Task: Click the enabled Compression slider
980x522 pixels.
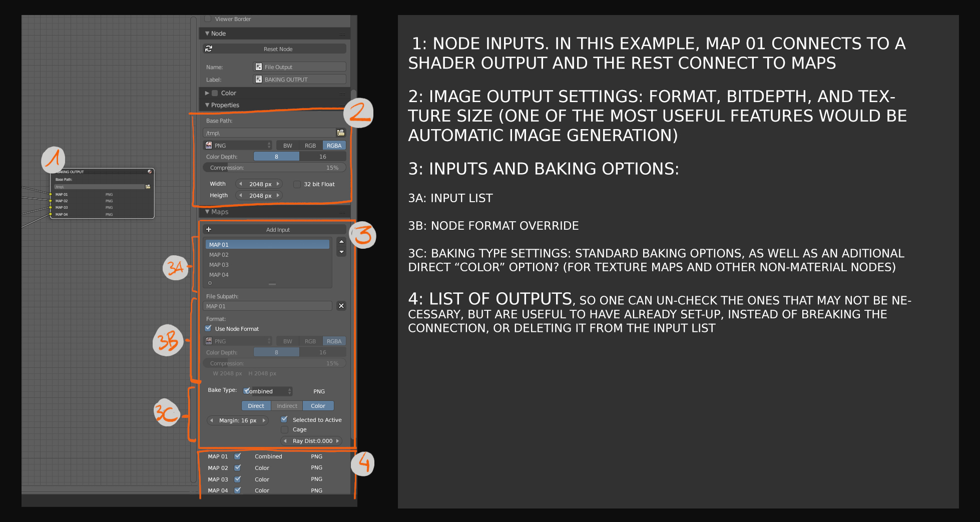Action: [274, 168]
